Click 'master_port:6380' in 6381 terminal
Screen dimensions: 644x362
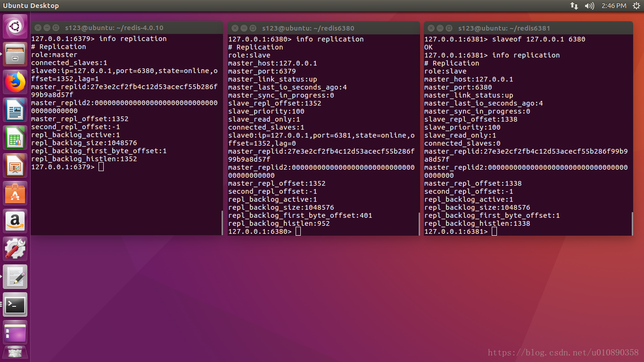(458, 87)
